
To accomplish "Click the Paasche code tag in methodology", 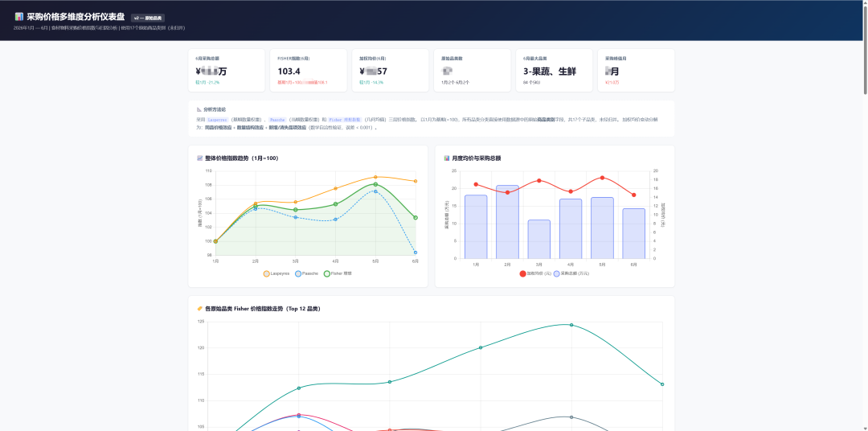I will 277,120.
